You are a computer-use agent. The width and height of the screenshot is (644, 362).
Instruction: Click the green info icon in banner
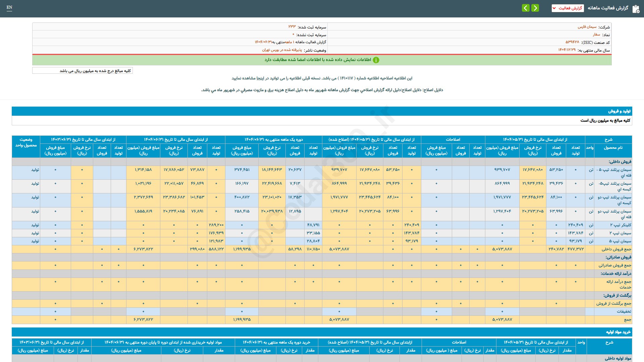pyautogui.click(x=376, y=60)
